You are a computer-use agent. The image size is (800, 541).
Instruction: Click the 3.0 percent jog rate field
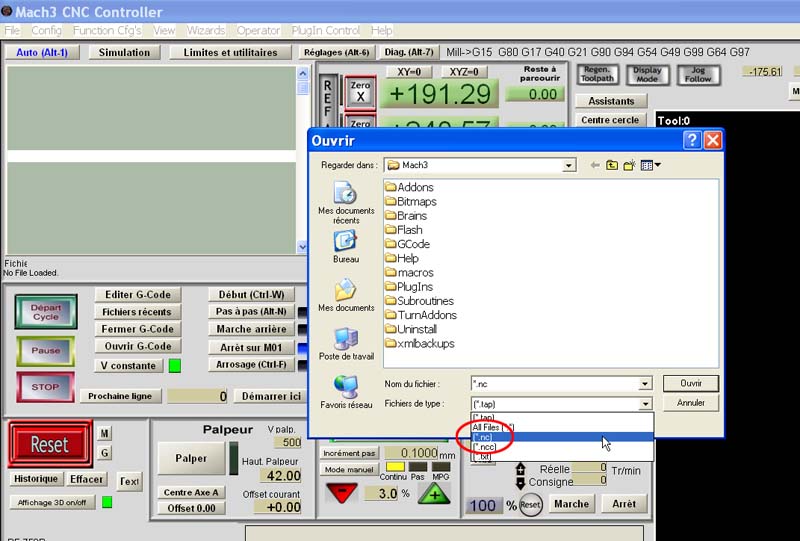pos(381,494)
